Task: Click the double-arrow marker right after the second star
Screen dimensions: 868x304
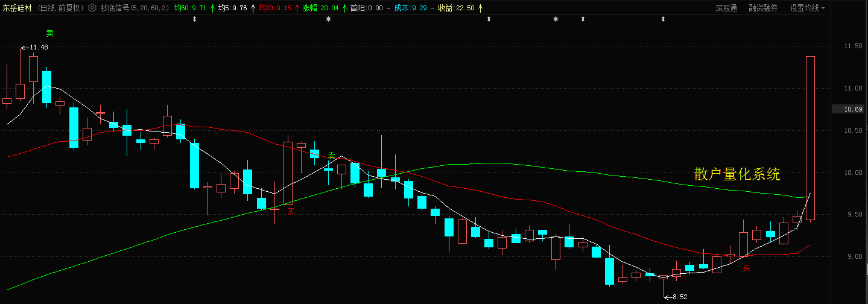Action: pos(583,19)
